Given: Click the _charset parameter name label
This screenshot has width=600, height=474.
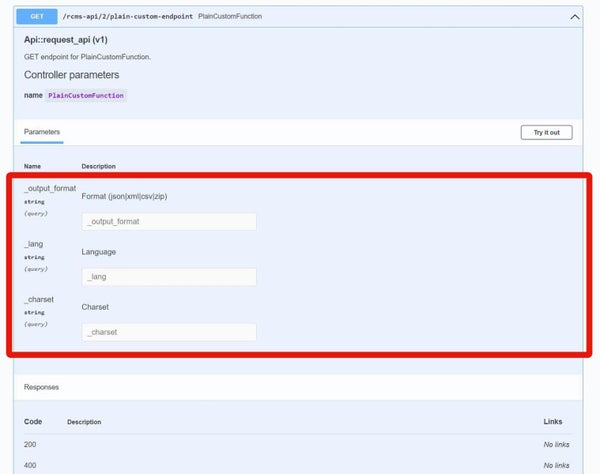Looking at the screenshot, I should tap(39, 299).
